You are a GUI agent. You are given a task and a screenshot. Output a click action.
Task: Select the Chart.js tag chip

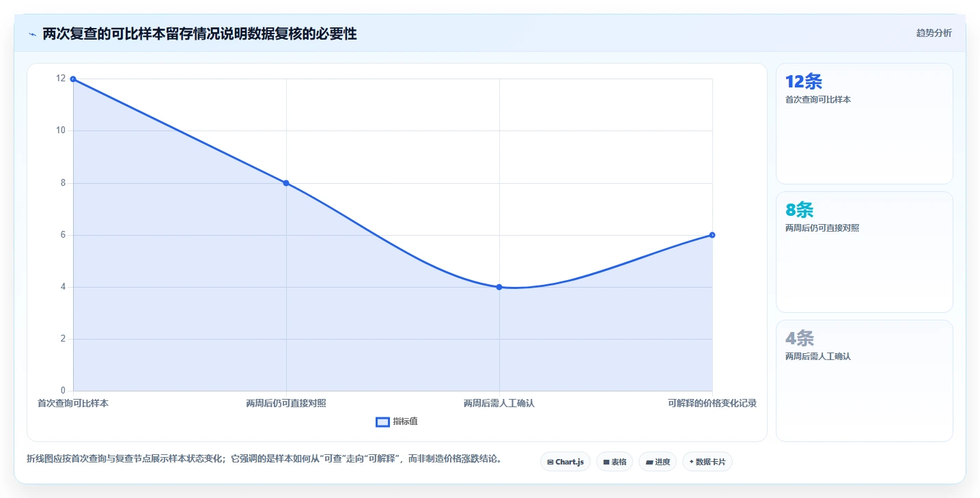(565, 462)
